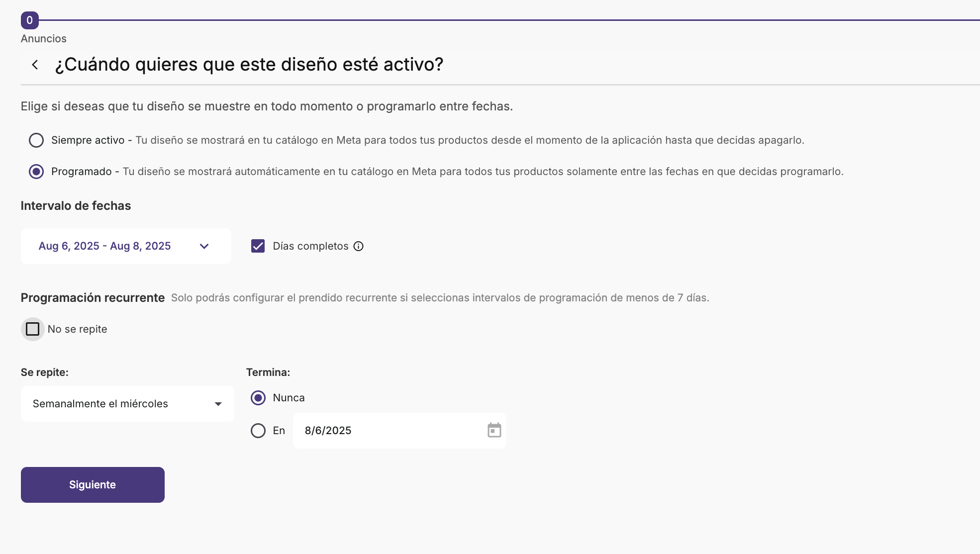Open the calendar picker icon in end date field

click(x=494, y=430)
